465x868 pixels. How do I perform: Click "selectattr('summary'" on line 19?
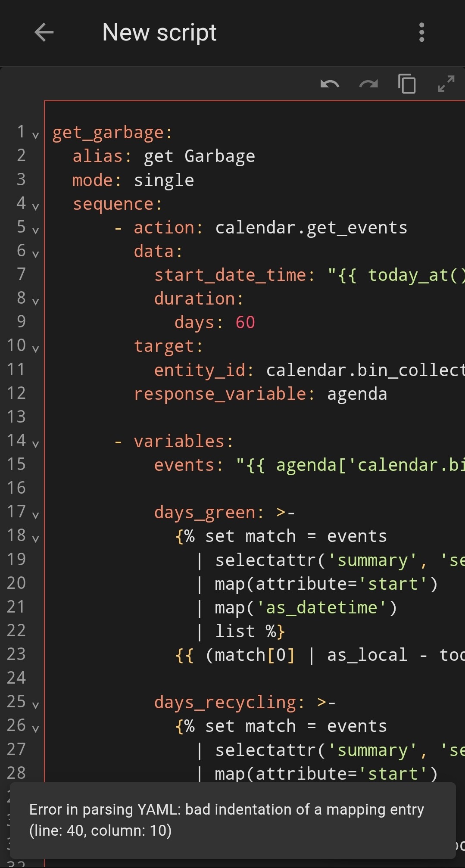click(x=316, y=560)
